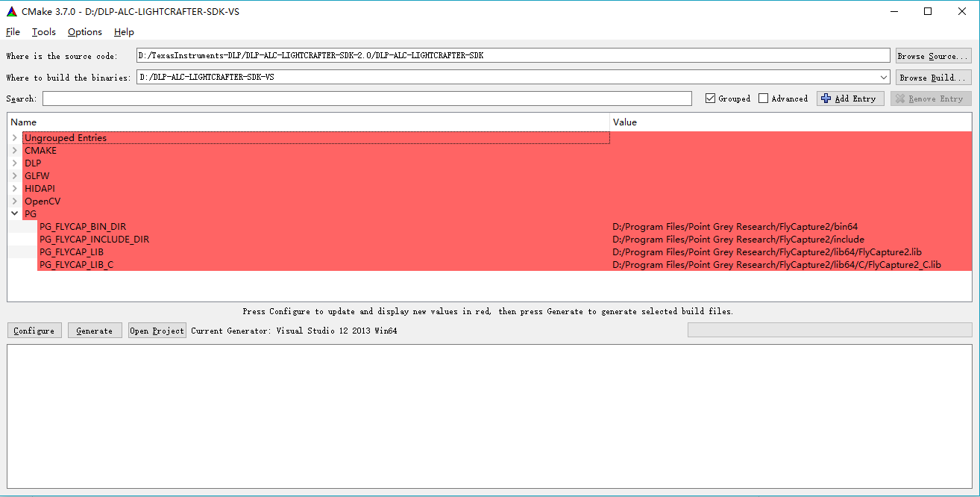Image resolution: width=980 pixels, height=497 pixels.
Task: Click the Add Entry button label
Action: [855, 99]
